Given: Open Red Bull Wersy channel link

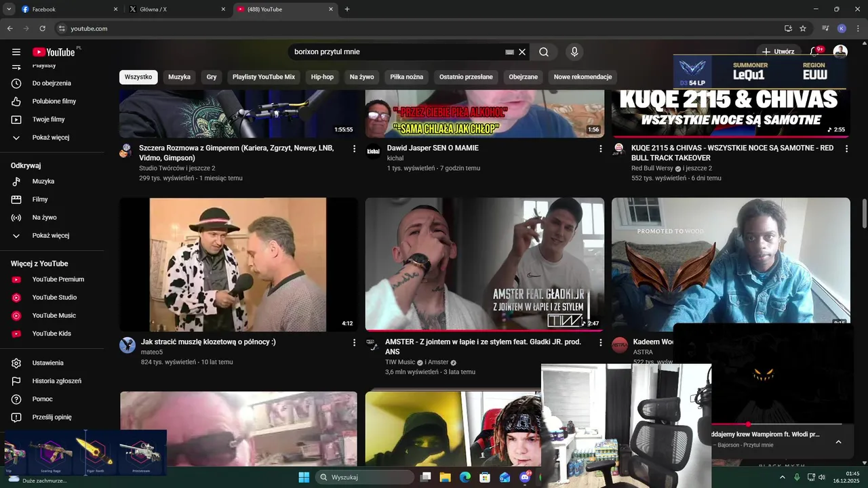Looking at the screenshot, I should [652, 168].
